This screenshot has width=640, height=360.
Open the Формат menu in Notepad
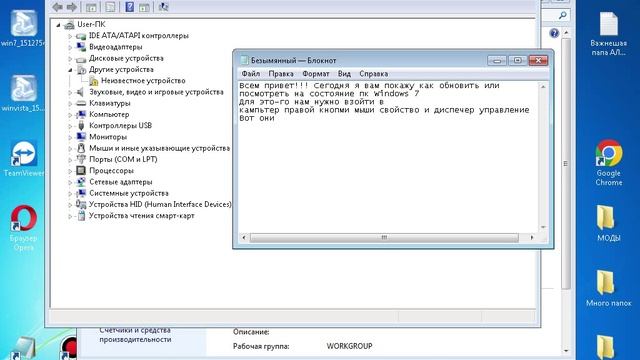[316, 74]
